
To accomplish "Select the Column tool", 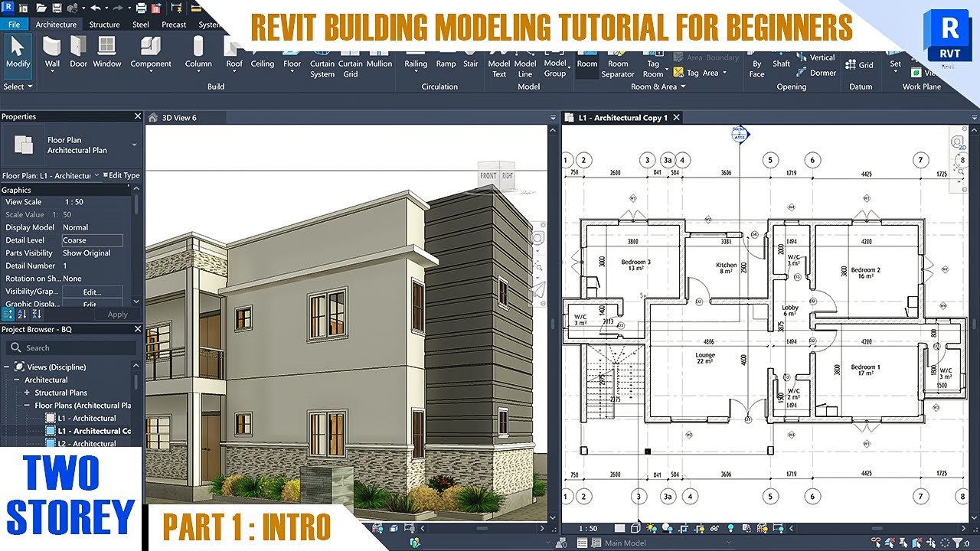I will click(198, 52).
